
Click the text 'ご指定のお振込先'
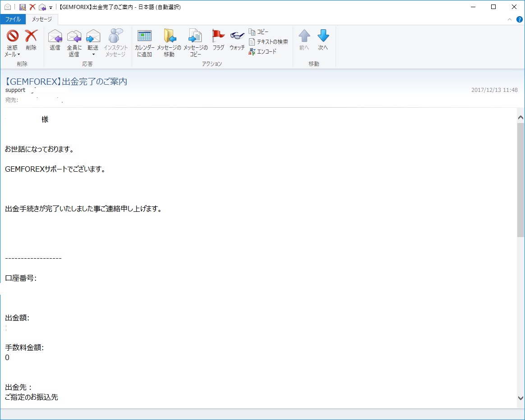32,397
